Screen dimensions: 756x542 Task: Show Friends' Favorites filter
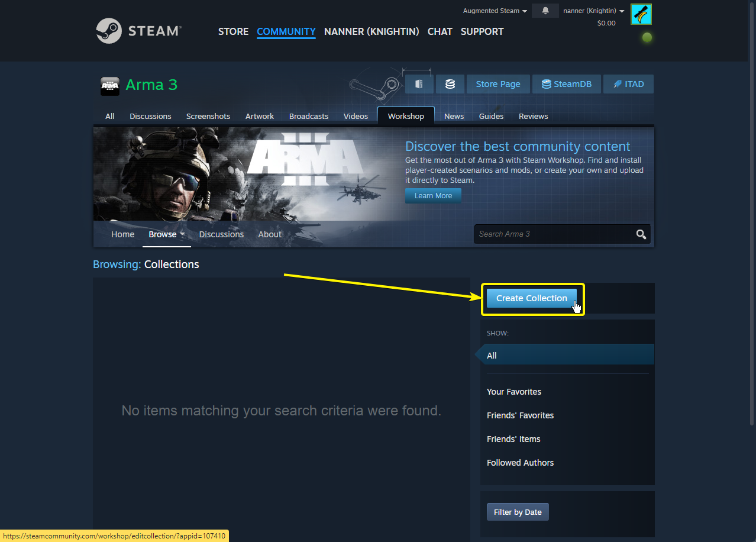click(x=520, y=415)
